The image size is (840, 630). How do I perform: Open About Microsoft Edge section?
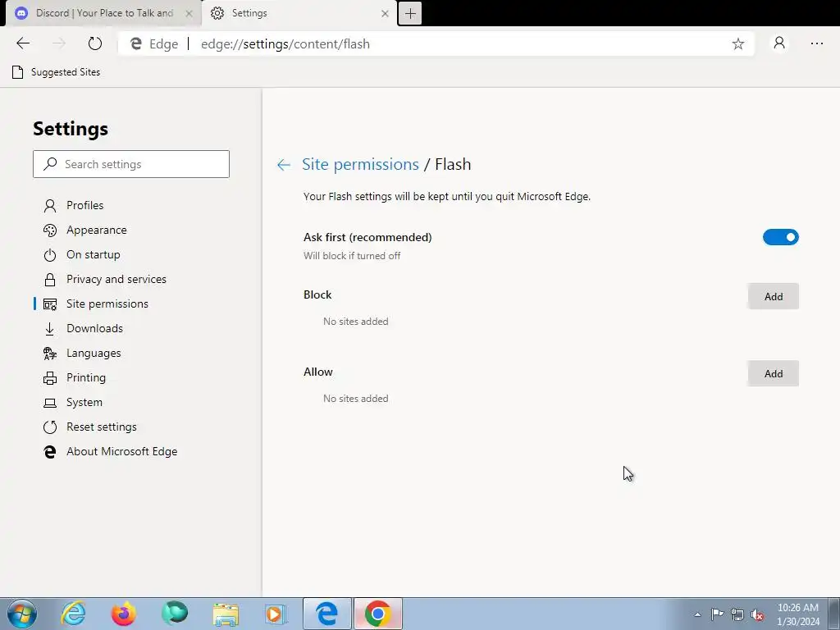121,452
